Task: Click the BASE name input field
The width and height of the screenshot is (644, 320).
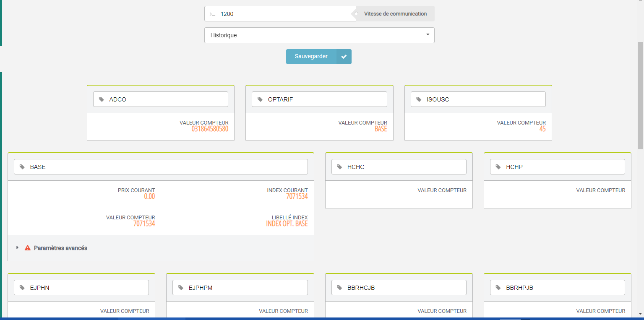Action: (x=168, y=167)
